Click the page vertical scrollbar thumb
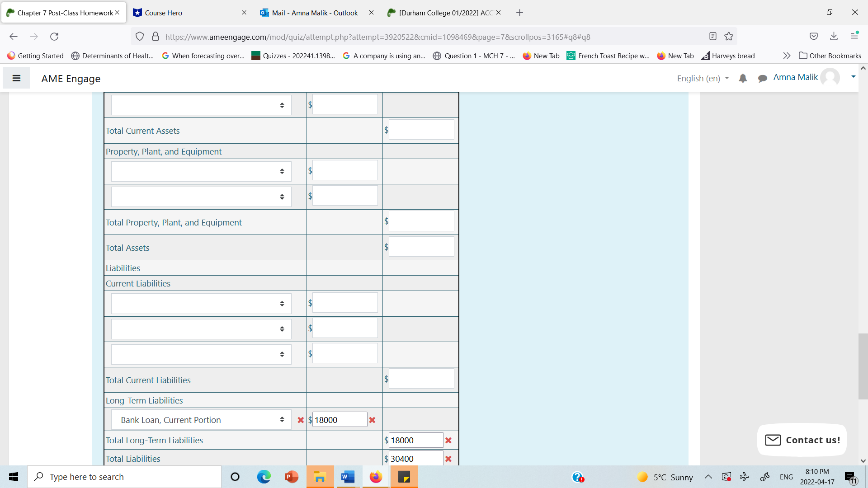This screenshot has width=868, height=488. pos(863,366)
